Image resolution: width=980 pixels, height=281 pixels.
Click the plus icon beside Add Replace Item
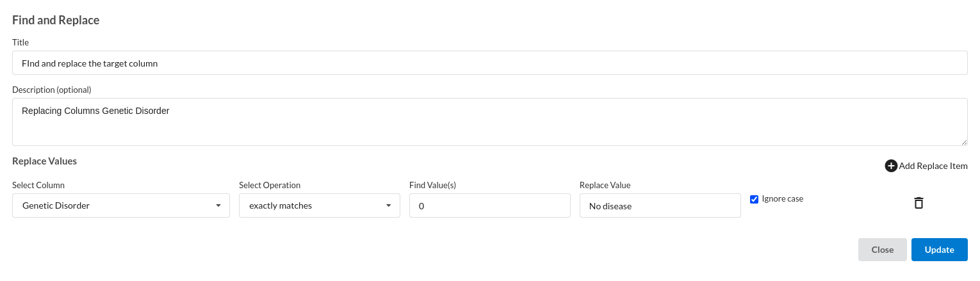(891, 166)
